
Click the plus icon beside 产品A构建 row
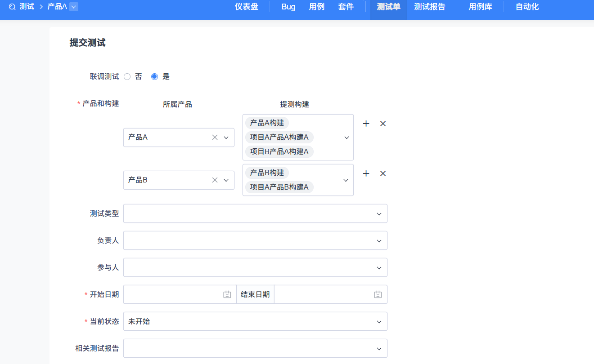(x=366, y=124)
